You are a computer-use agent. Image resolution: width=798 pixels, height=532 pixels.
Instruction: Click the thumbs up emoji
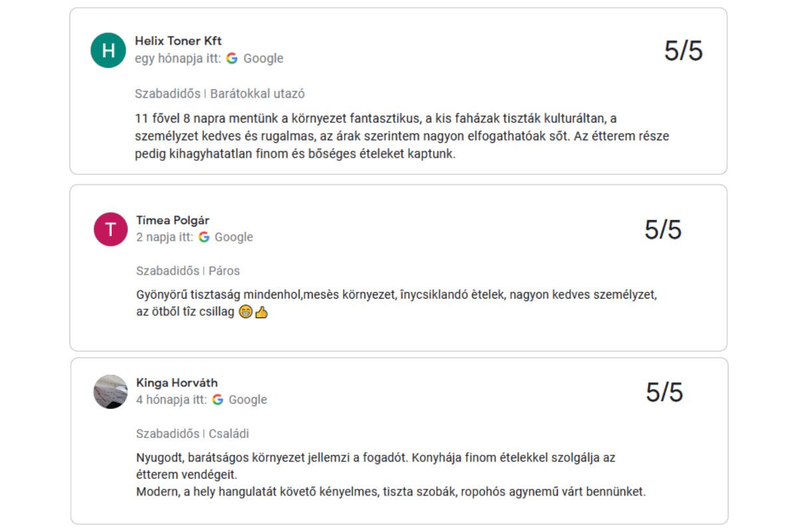261,313
